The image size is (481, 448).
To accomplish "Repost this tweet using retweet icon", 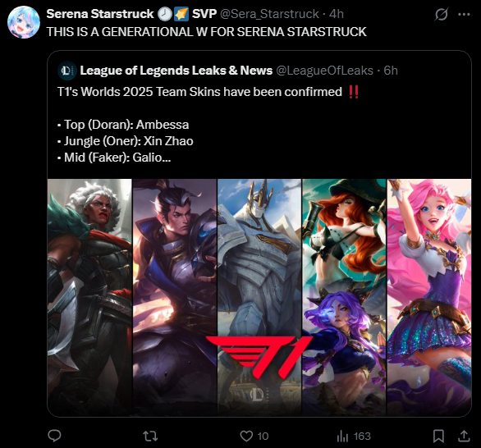I will [150, 436].
